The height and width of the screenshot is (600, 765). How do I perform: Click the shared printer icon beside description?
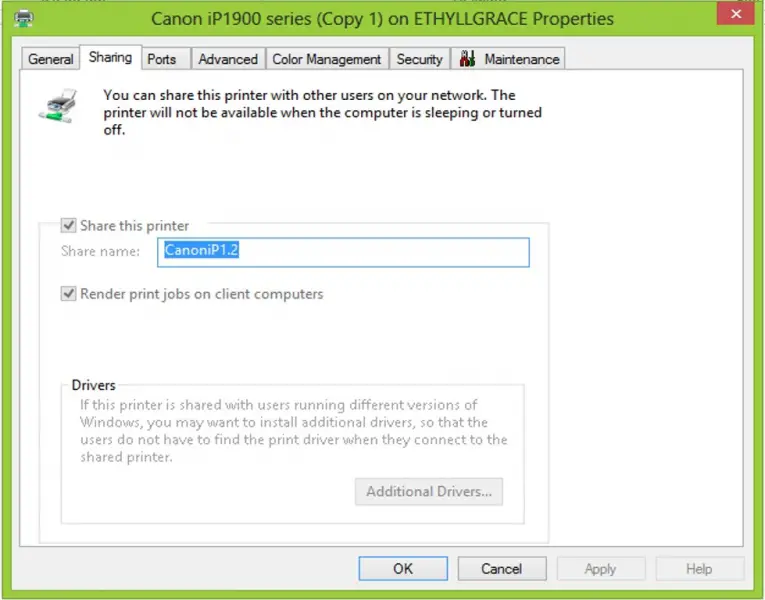(59, 106)
